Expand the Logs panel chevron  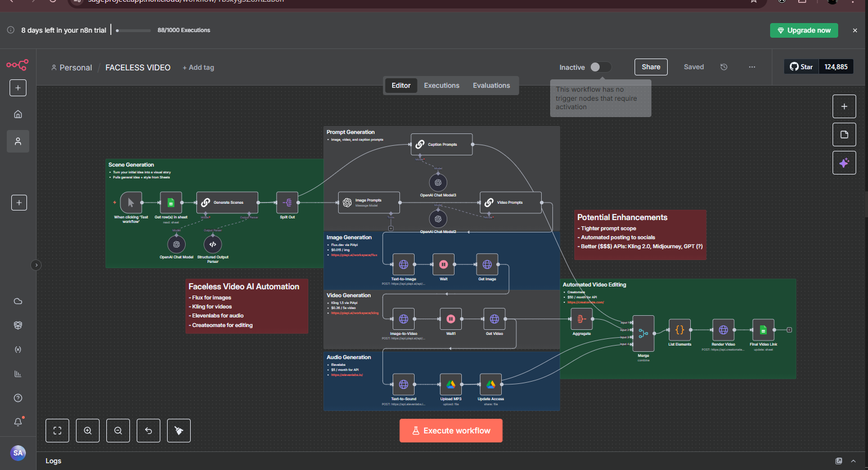853,461
